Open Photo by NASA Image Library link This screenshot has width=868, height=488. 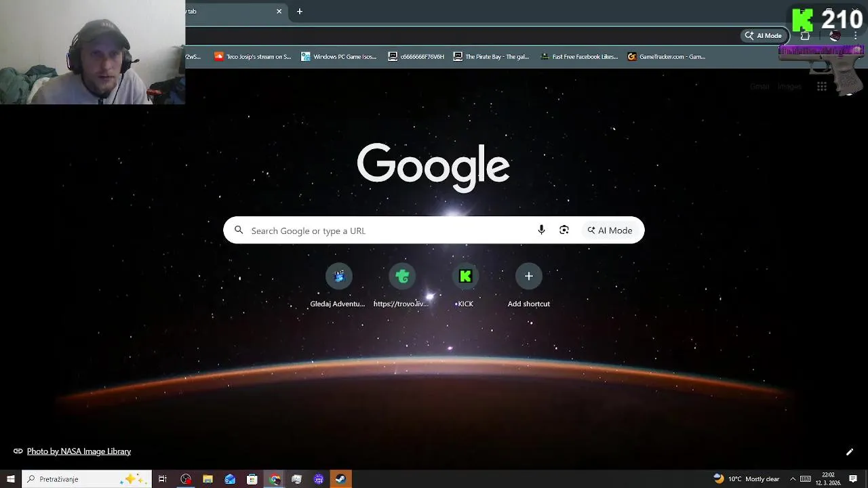79,451
